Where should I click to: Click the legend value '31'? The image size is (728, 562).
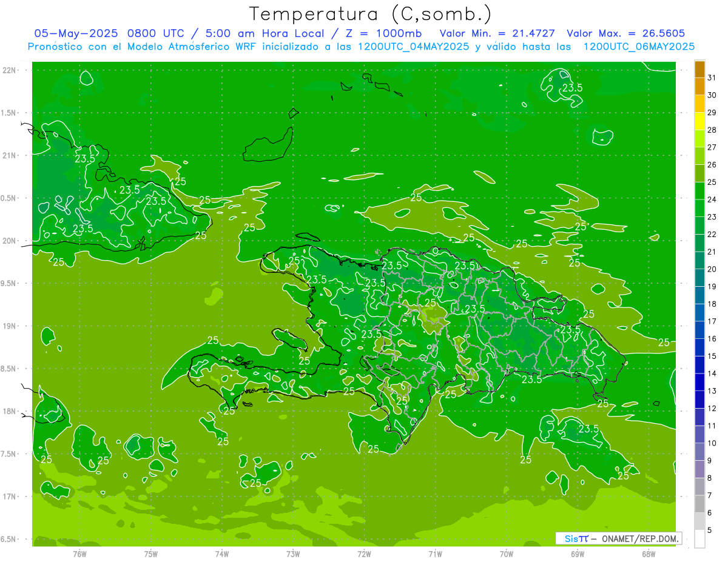pyautogui.click(x=712, y=78)
